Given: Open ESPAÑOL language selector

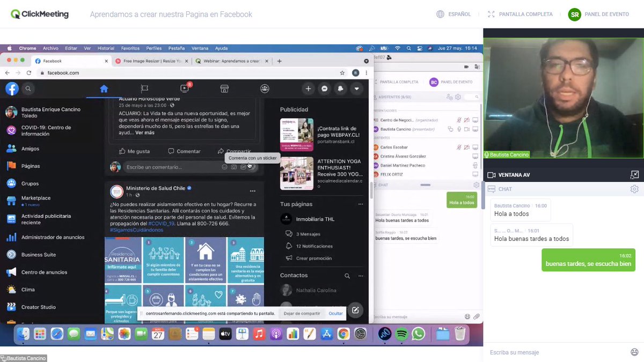Looking at the screenshot, I should [x=453, y=14].
